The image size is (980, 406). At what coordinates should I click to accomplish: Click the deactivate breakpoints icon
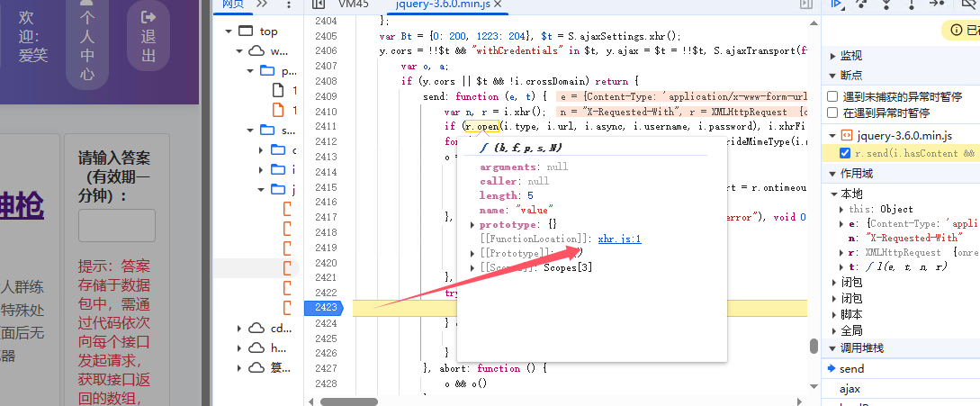click(967, 4)
